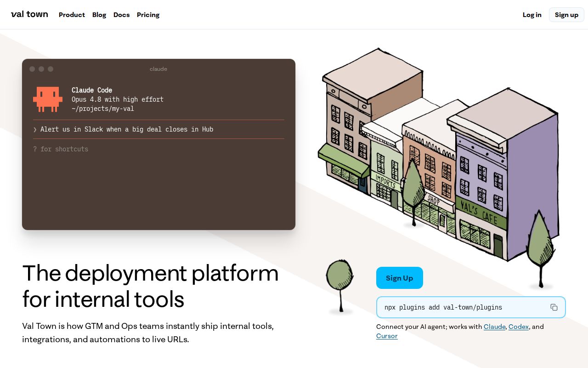Copy the npx plugins command

tap(554, 307)
